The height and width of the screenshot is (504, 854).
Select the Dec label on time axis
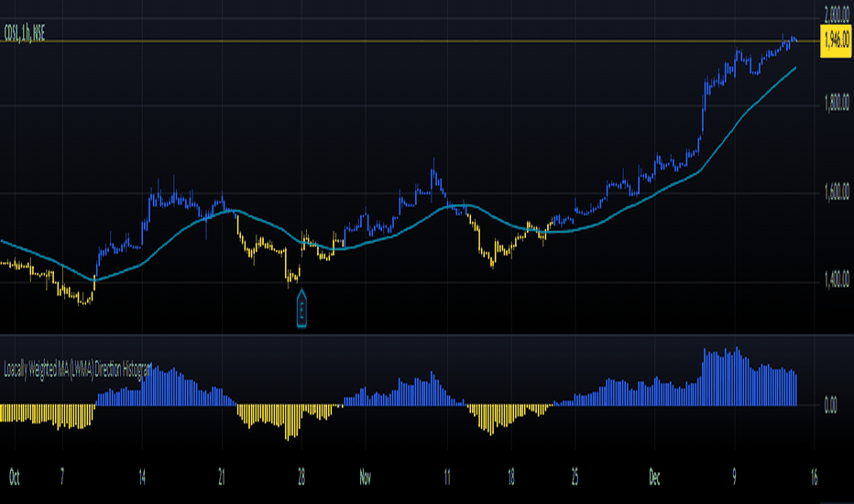click(654, 477)
